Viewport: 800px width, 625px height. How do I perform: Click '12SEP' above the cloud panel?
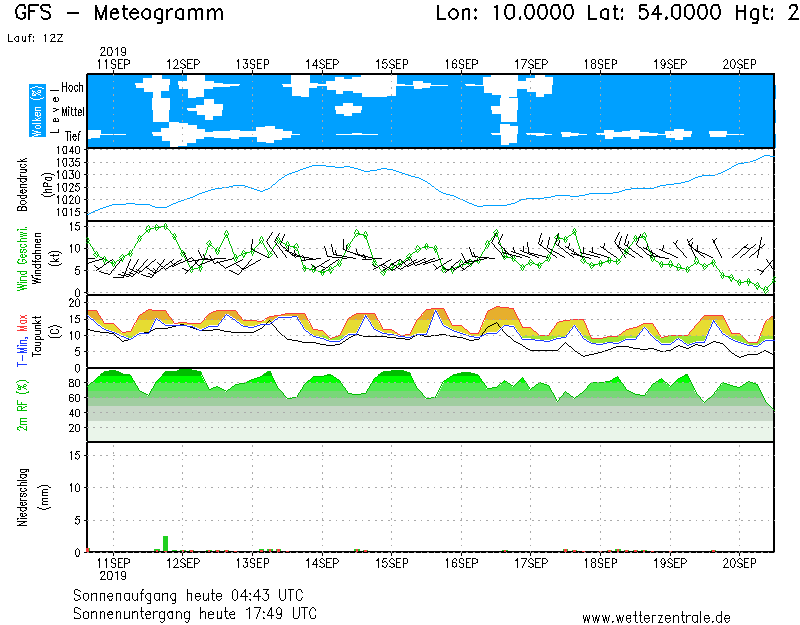pyautogui.click(x=183, y=65)
